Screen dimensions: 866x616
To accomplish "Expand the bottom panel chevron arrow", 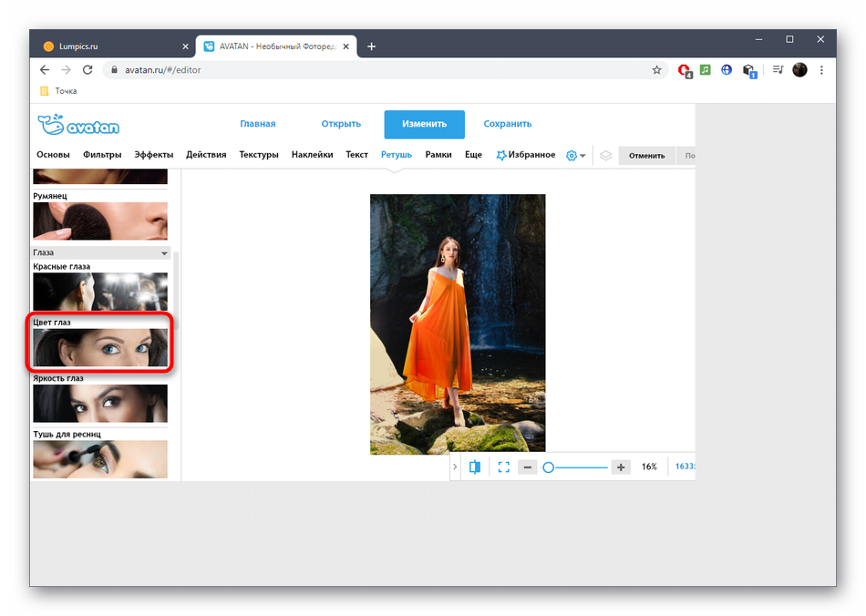I will [455, 467].
